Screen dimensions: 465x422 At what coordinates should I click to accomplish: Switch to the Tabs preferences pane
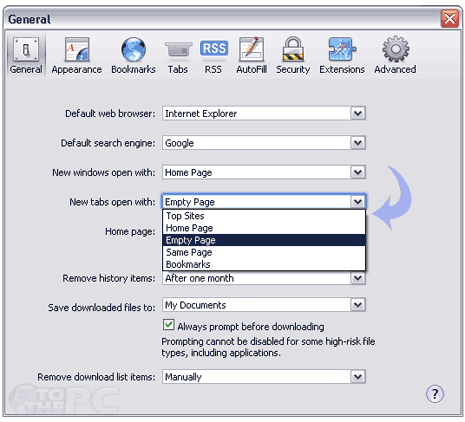[178, 55]
